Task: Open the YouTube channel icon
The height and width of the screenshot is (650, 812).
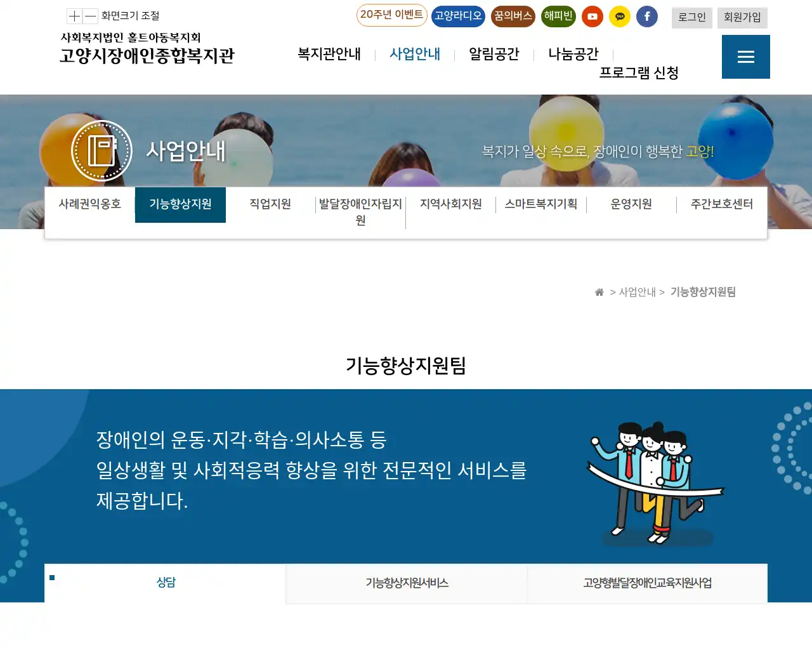Action: click(593, 17)
